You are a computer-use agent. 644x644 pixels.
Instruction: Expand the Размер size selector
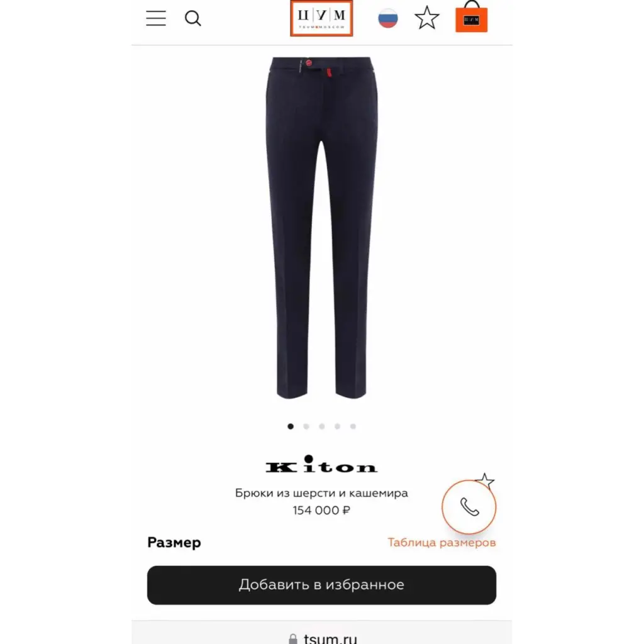coord(174,543)
